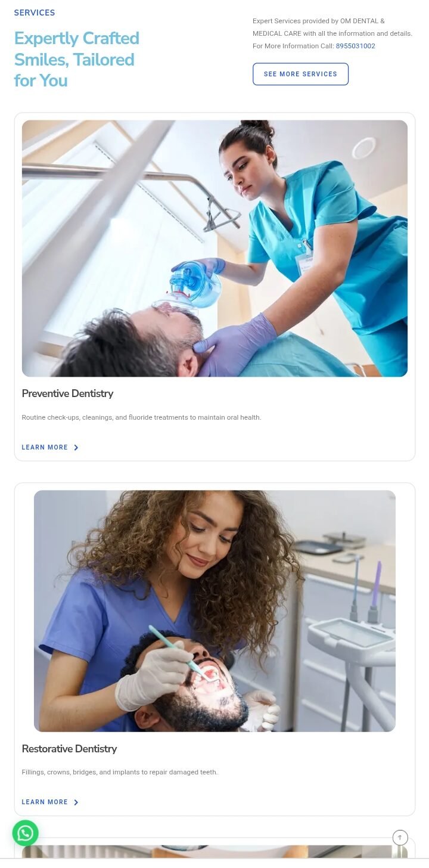Select the Restorative Dentistry heading
429x868 pixels.
tap(69, 749)
